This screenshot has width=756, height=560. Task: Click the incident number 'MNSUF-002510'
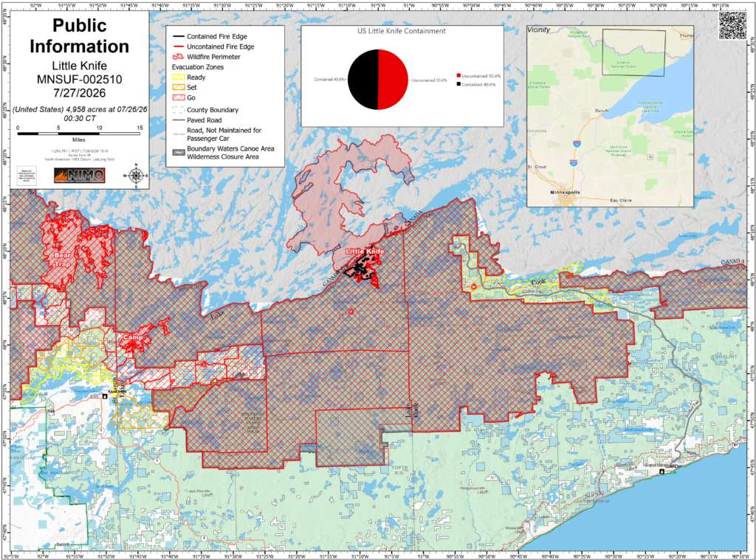click(x=80, y=80)
